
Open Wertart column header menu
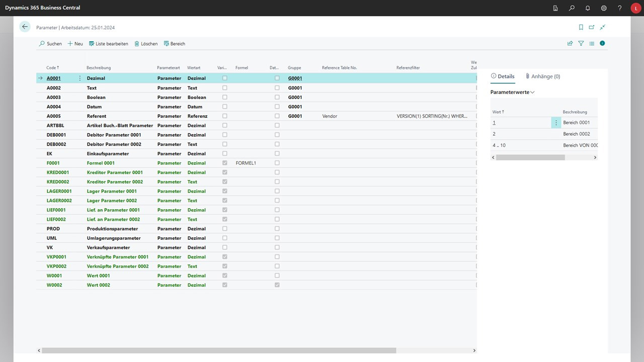pos(194,67)
